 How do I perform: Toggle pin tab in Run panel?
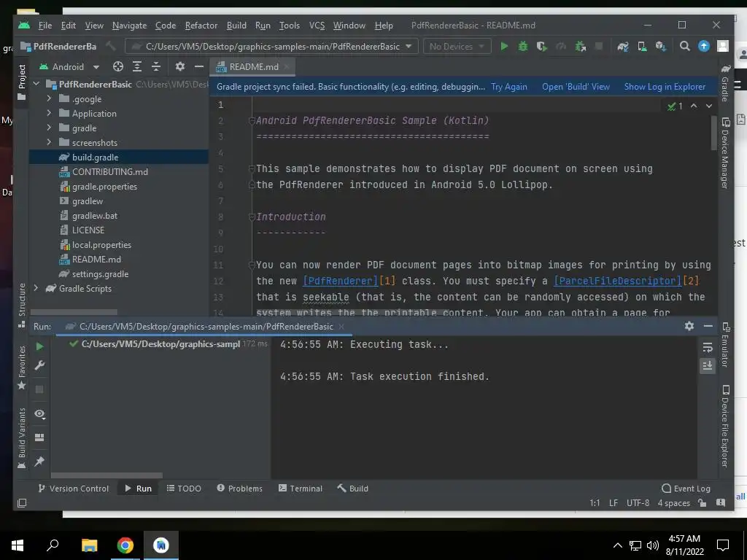(x=39, y=461)
